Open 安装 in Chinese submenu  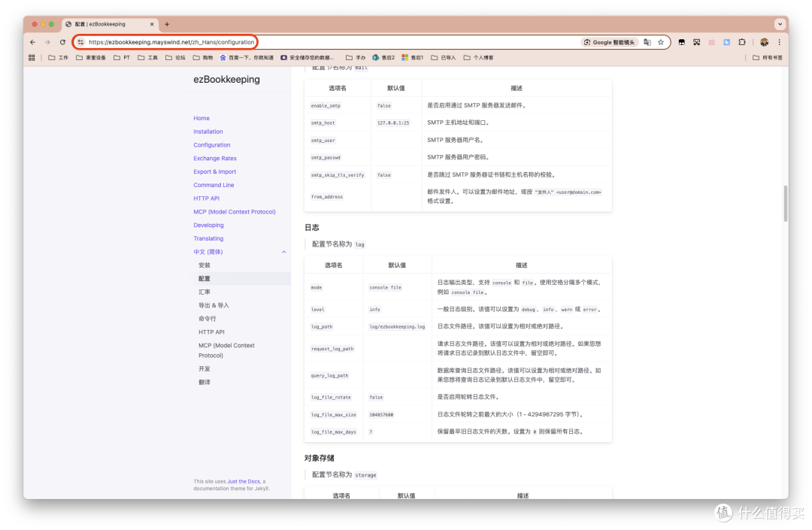(x=205, y=265)
